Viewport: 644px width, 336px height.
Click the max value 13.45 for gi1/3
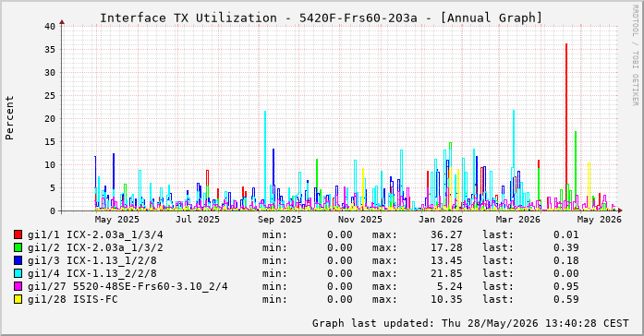click(x=446, y=260)
